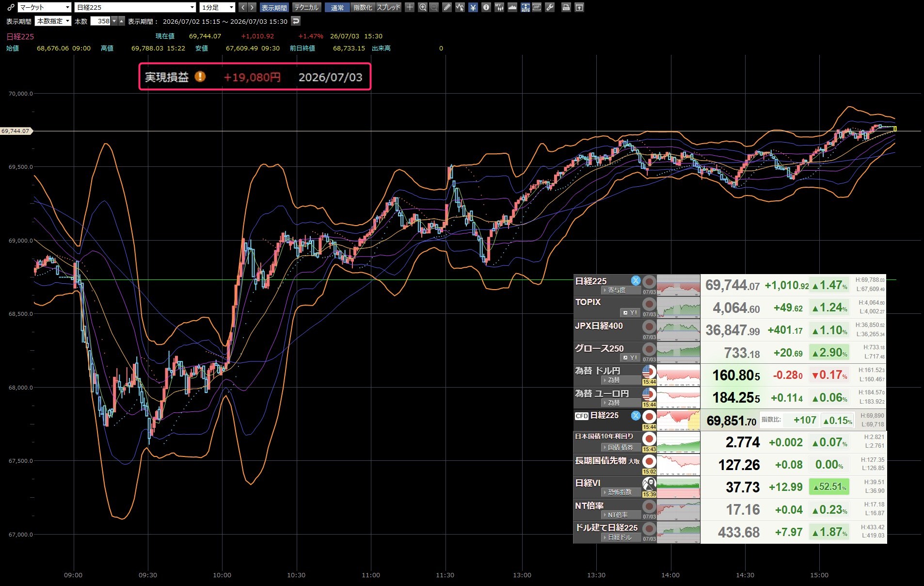
Task: Open the chart information icon
Action: coord(486,7)
